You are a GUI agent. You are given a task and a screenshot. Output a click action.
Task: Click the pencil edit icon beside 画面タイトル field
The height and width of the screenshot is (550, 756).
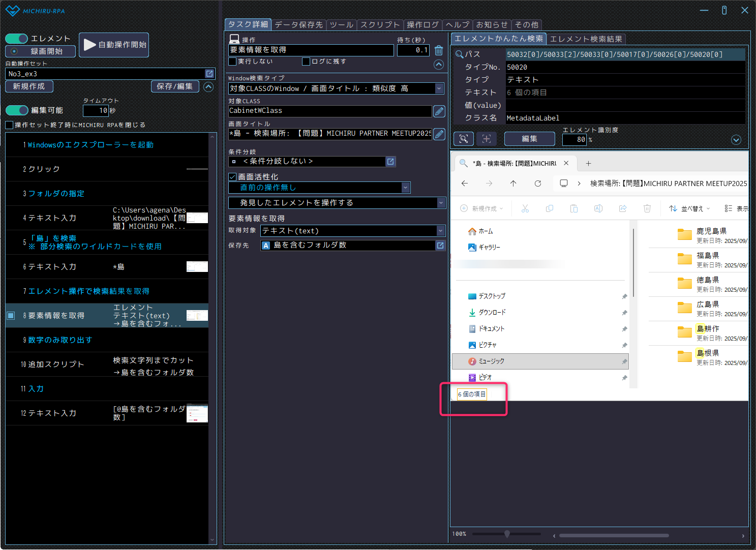coord(439,134)
